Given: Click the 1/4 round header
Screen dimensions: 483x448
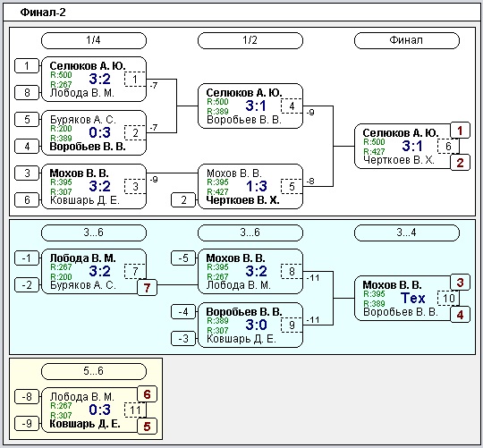Looking at the screenshot, I should (94, 40).
